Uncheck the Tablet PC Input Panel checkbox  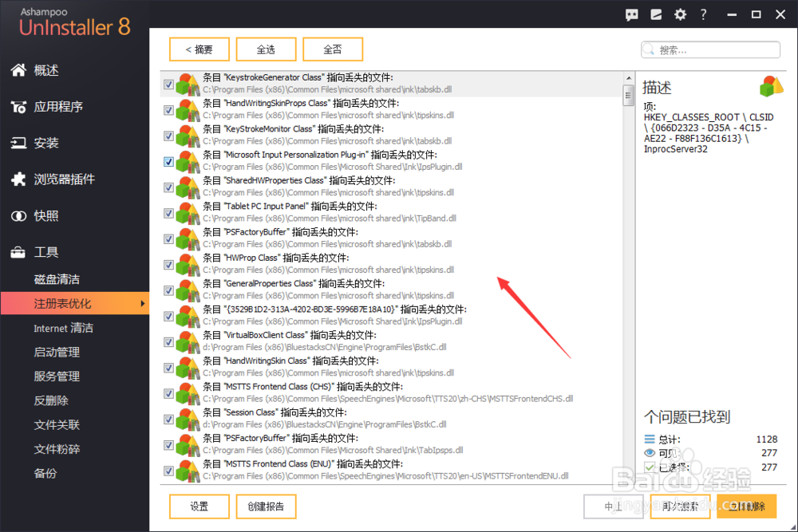[168, 214]
